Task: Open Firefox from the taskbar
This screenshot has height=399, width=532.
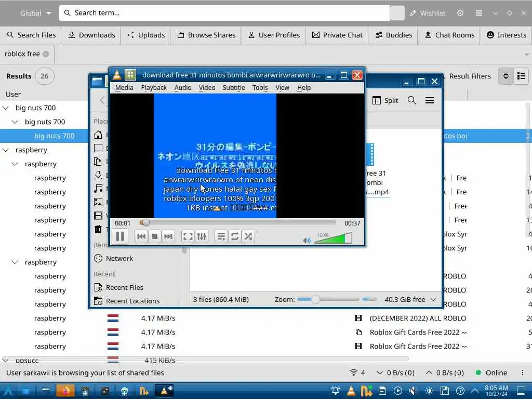Action: (65, 391)
